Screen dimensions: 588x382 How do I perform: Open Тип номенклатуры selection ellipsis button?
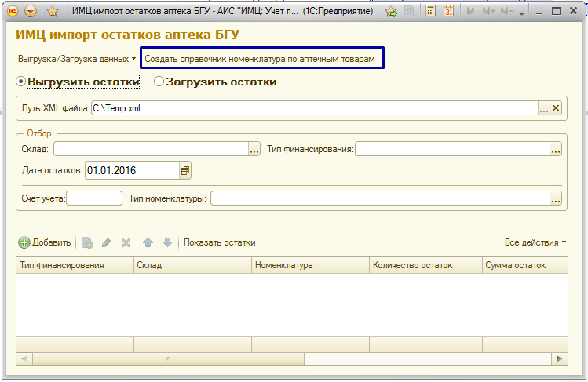[556, 198]
